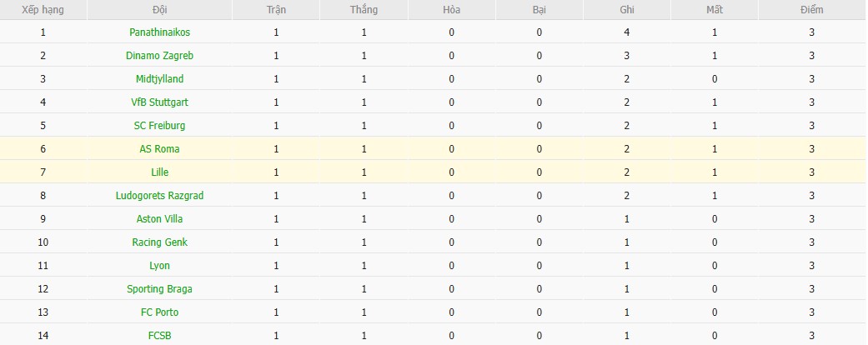Open Aston Villa team page
The image size is (868, 345).
pos(159,219)
